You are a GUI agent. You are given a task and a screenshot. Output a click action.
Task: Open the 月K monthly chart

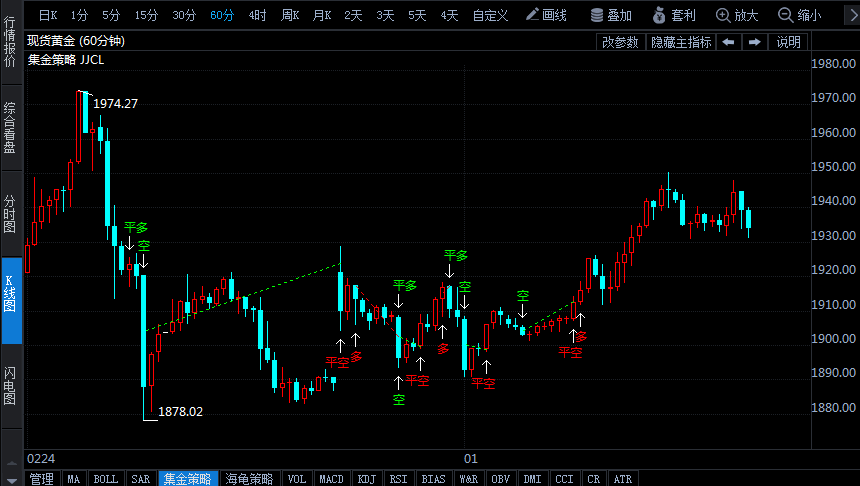[322, 15]
